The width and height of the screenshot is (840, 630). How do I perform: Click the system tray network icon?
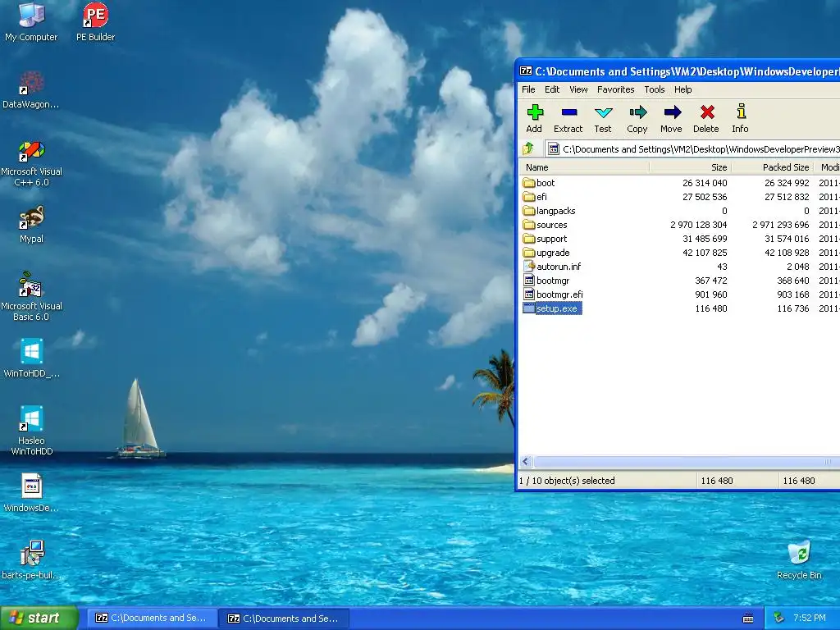coord(778,618)
